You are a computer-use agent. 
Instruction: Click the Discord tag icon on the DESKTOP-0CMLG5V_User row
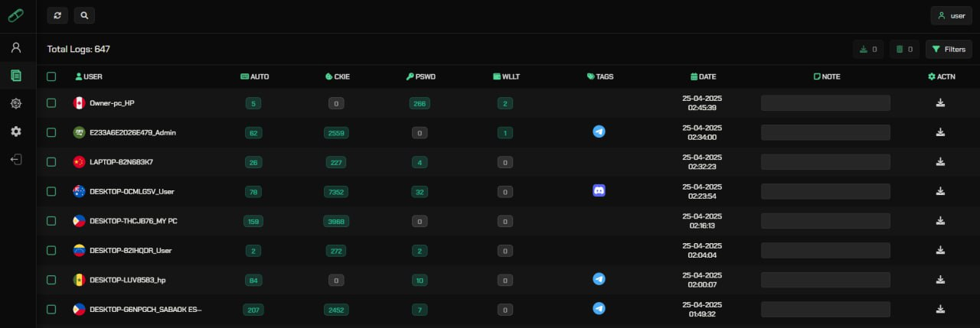[x=599, y=190]
